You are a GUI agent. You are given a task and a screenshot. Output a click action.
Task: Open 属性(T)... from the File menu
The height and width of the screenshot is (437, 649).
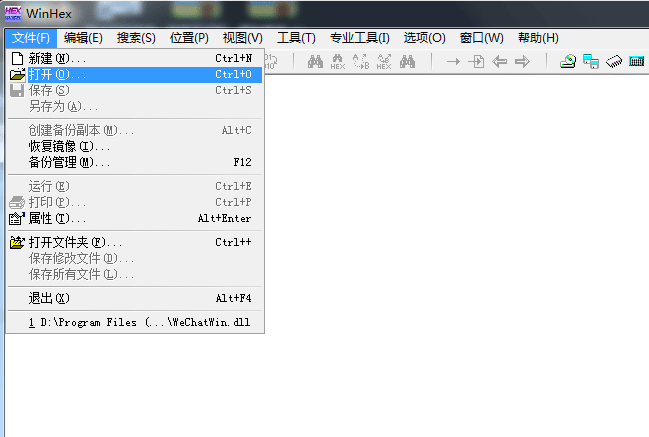pyautogui.click(x=135, y=218)
